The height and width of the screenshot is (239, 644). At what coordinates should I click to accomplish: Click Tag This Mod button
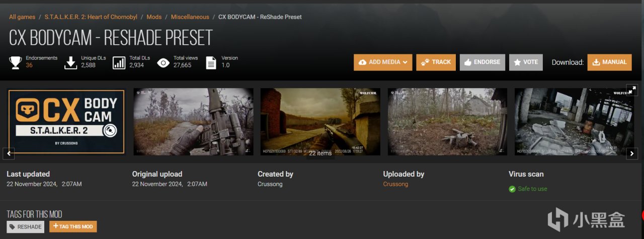point(73,227)
